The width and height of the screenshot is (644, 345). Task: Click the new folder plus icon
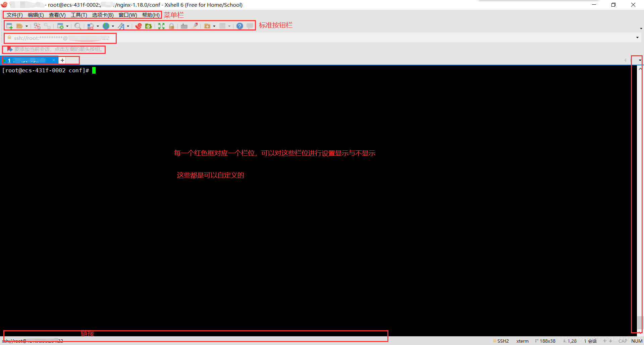pyautogui.click(x=207, y=26)
